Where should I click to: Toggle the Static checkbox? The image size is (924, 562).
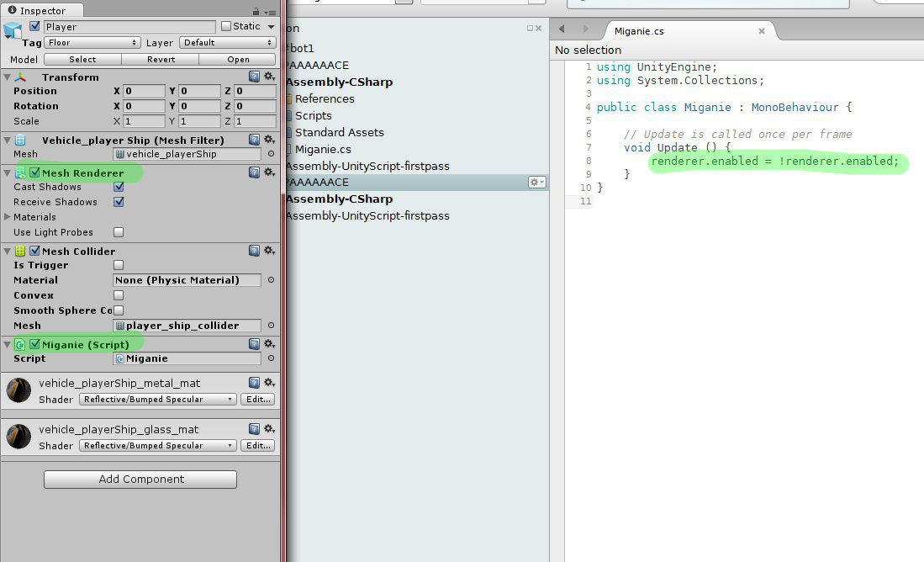click(226, 27)
